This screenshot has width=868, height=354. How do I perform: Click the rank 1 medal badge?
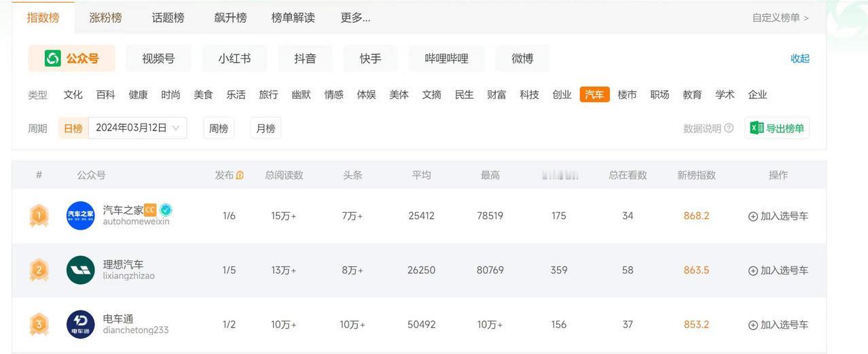39,216
